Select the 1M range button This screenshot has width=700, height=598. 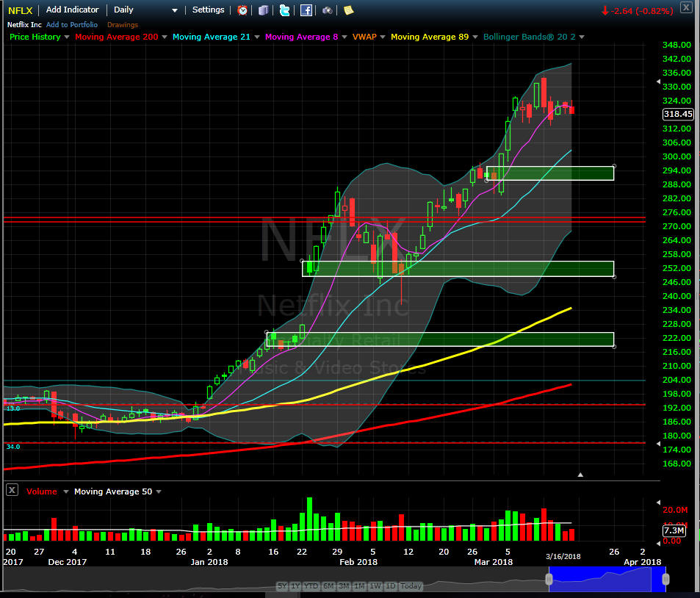click(x=359, y=586)
